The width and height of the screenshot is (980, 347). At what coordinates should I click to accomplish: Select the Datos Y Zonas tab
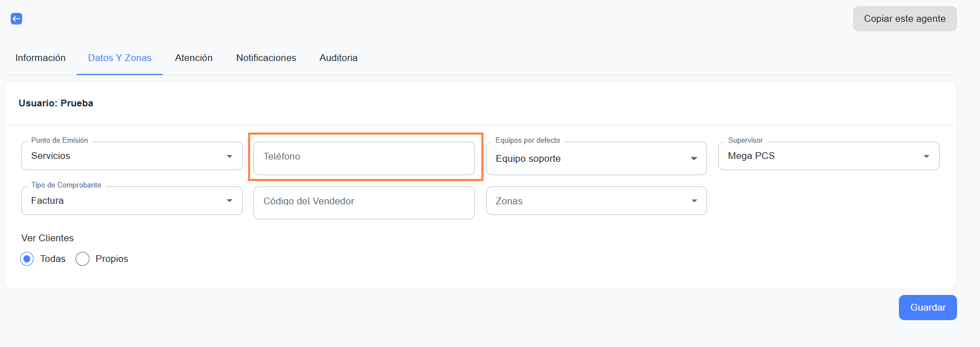pyautogui.click(x=120, y=58)
